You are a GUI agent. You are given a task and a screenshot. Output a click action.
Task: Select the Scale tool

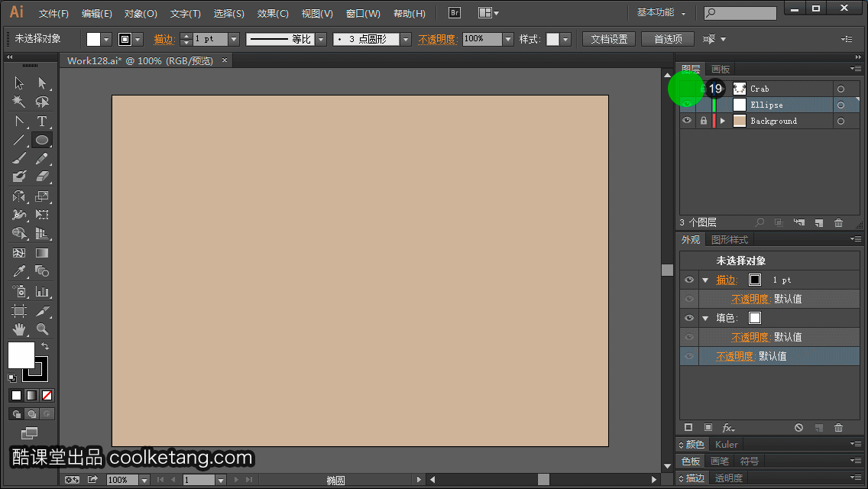point(42,196)
